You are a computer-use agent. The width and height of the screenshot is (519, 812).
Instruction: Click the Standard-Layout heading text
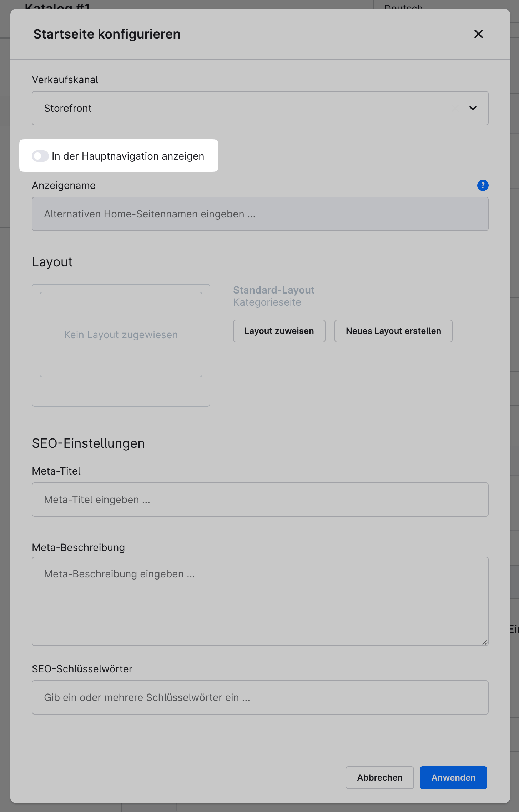[274, 290]
